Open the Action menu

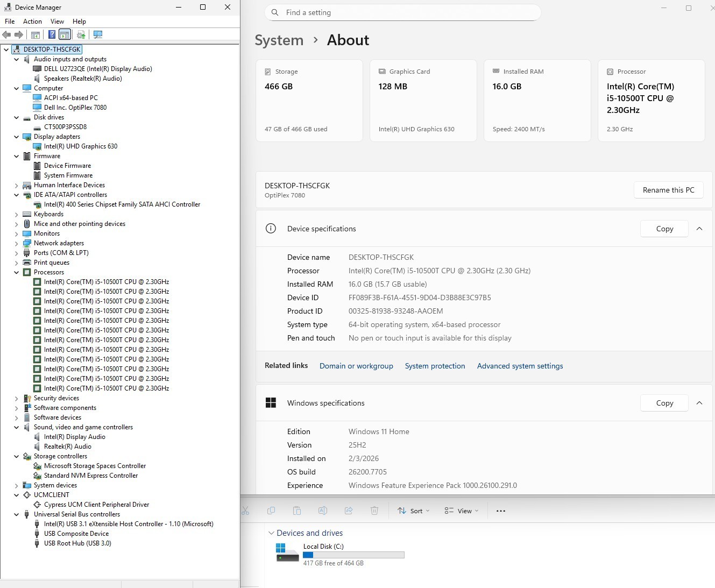pyautogui.click(x=32, y=22)
